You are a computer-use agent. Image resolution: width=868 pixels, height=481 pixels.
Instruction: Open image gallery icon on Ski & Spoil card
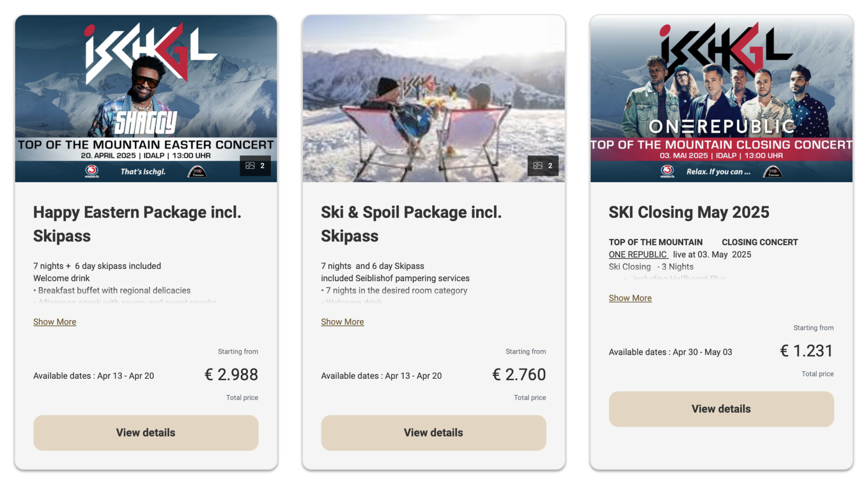[x=542, y=166]
